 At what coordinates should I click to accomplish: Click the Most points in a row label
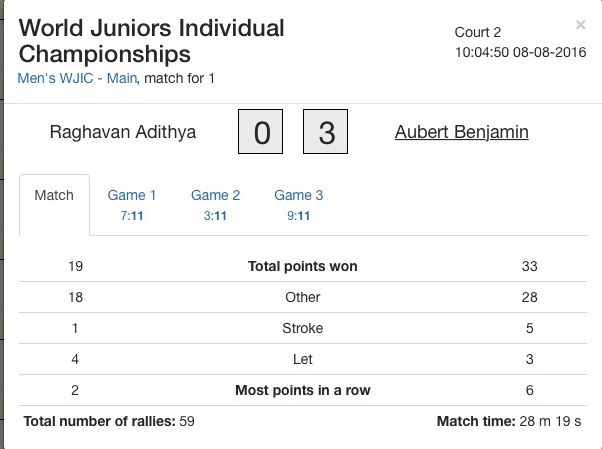[302, 390]
